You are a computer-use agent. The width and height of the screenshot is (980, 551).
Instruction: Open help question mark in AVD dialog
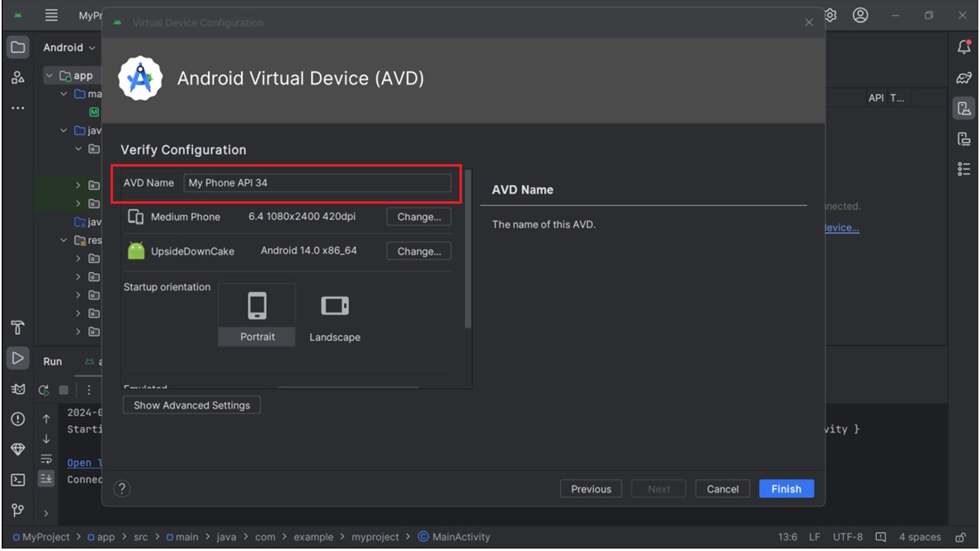(x=122, y=488)
